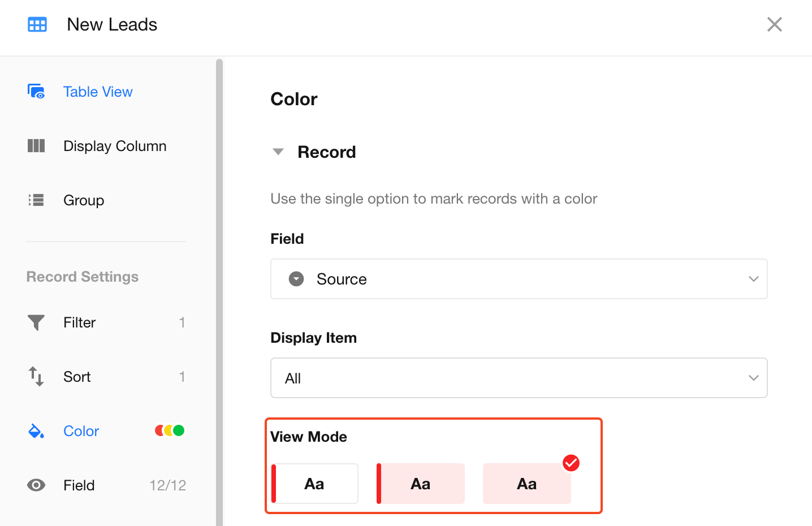Image resolution: width=812 pixels, height=526 pixels.
Task: Click the Group list icon
Action: coord(36,200)
